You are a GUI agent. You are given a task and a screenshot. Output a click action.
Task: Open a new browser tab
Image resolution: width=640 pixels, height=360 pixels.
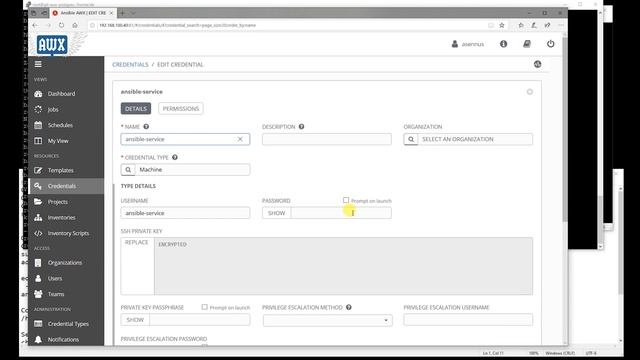[x=122, y=13]
